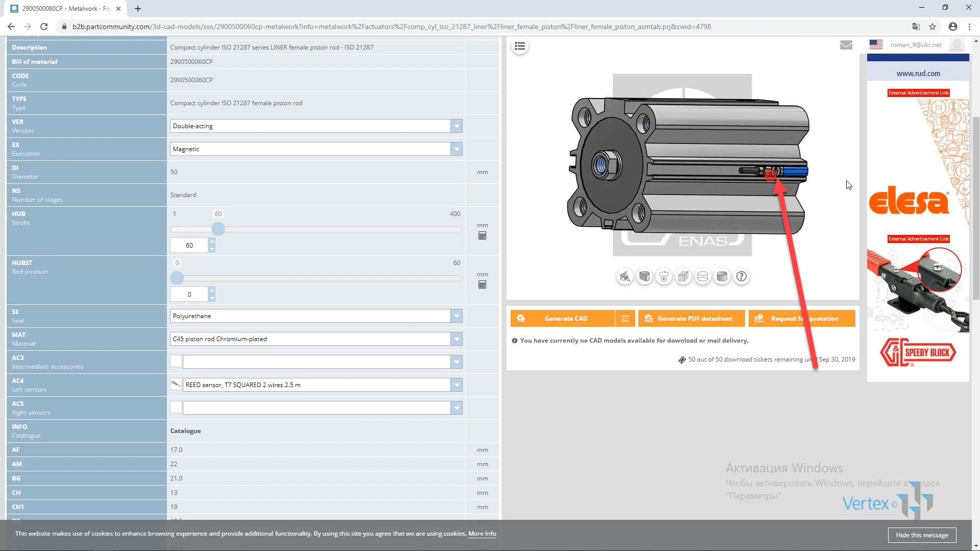
Task: Open the Execution Magnetic dropdown
Action: 457,149
